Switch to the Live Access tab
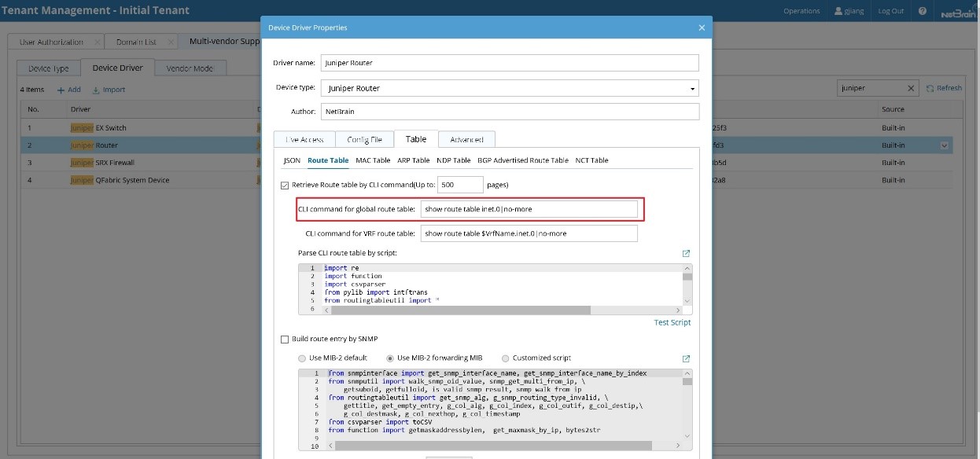Image resolution: width=980 pixels, height=459 pixels. (304, 139)
